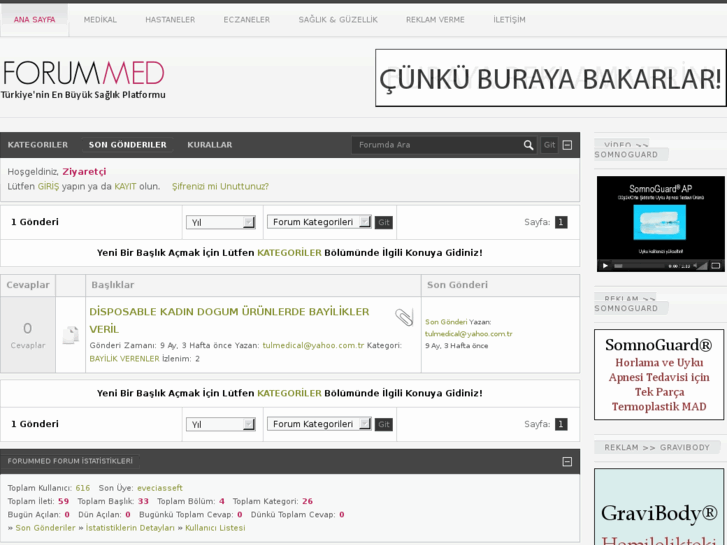Switch to the SON GÖNDERİLER forum tab
The height and width of the screenshot is (545, 727).
point(128,145)
